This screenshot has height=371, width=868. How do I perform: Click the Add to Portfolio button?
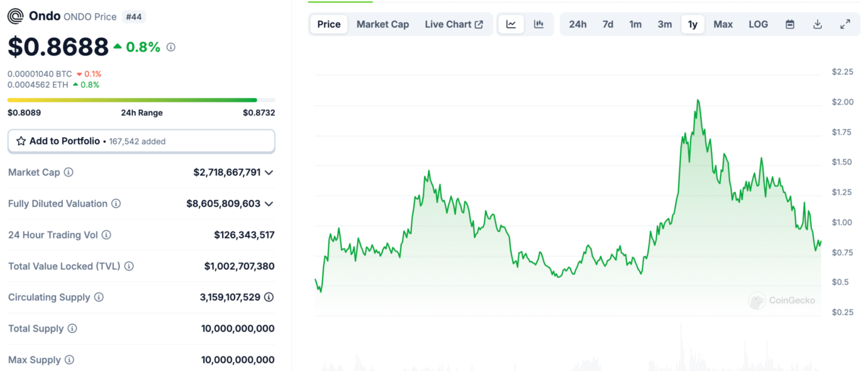click(141, 141)
